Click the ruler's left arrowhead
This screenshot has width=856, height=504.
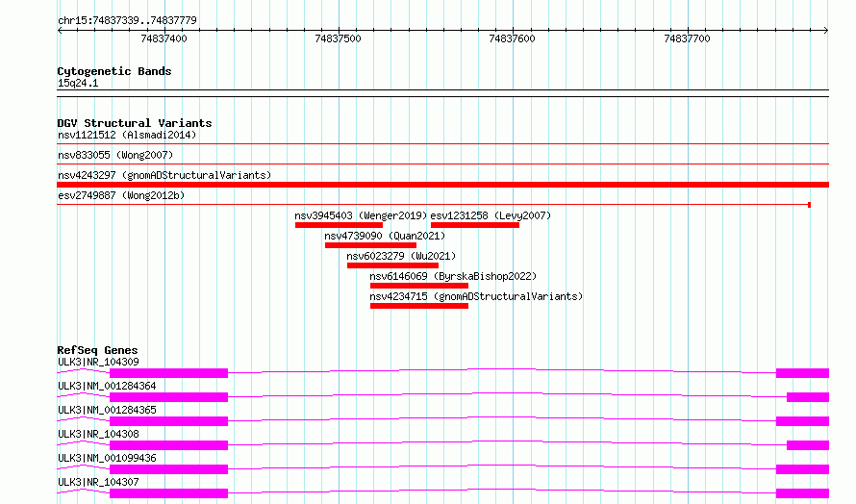60,30
